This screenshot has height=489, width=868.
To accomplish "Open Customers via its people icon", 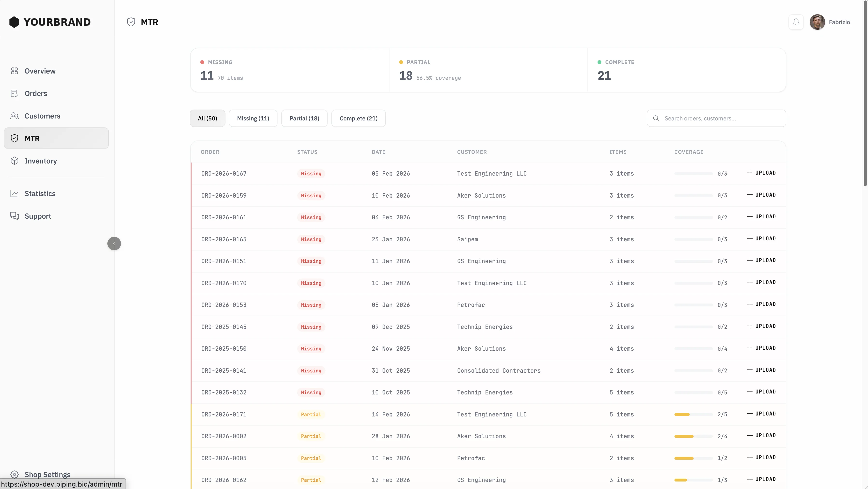I will pyautogui.click(x=14, y=116).
